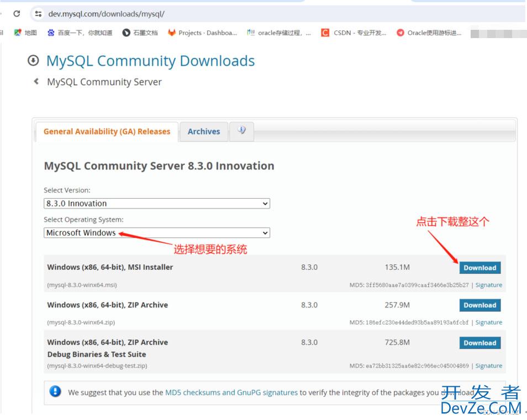This screenshot has width=527, height=420.
Task: Click the (mysql-8.3.0-winx64.msi) filename
Action: [x=82, y=285]
